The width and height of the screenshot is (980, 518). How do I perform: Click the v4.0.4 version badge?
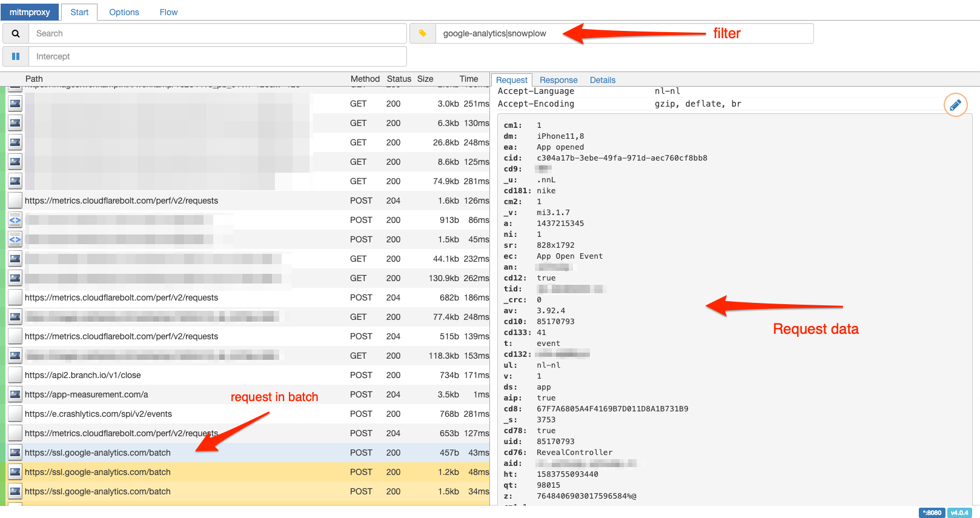click(x=959, y=513)
